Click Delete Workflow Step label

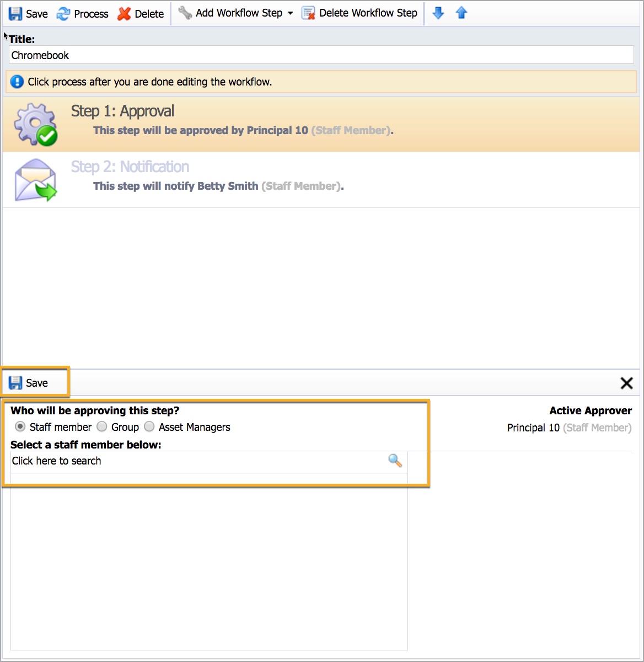pos(368,13)
